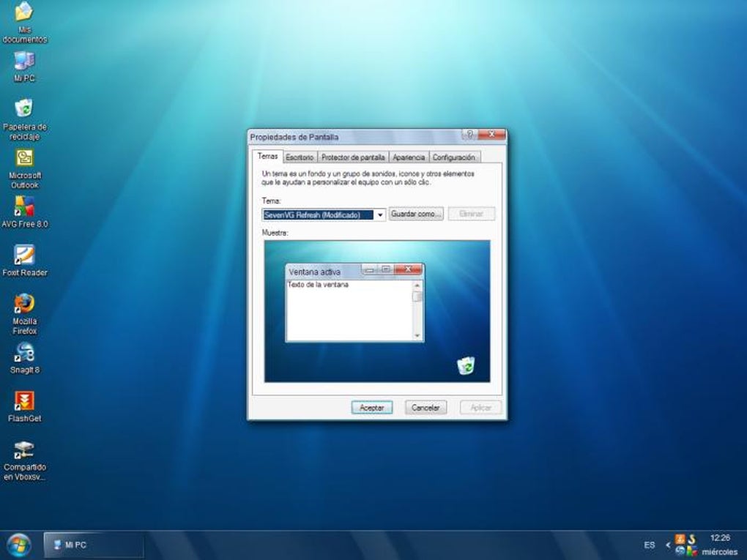Click the round blue tray icon
The height and width of the screenshot is (560, 747).
click(x=680, y=551)
